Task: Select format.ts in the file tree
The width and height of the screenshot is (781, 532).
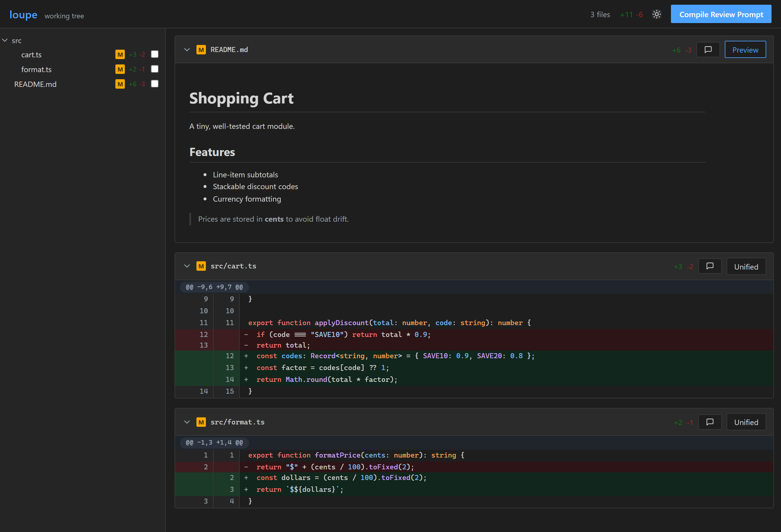Action: 36,69
